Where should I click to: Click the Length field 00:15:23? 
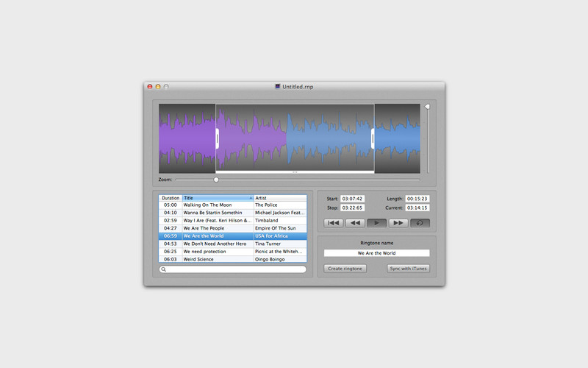click(x=417, y=199)
